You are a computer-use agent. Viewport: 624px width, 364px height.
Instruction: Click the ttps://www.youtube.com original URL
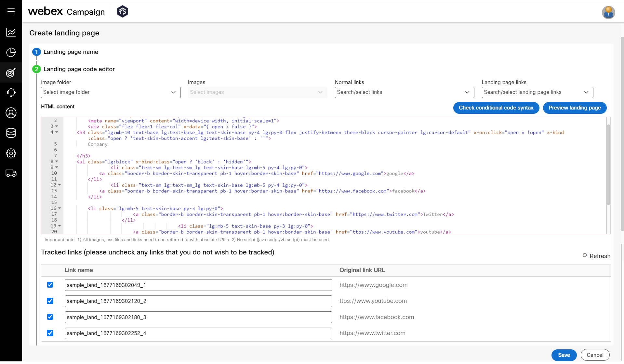click(373, 301)
